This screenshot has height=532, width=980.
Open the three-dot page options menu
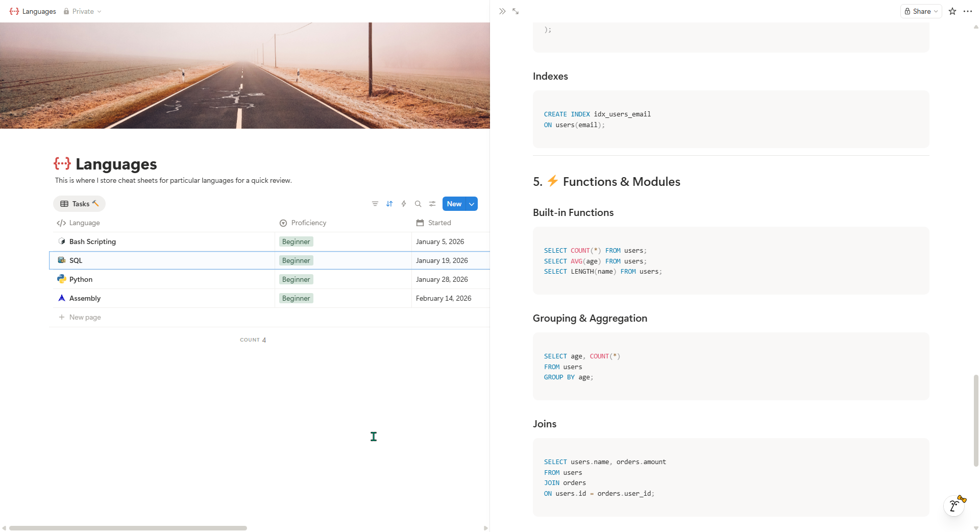(x=968, y=11)
